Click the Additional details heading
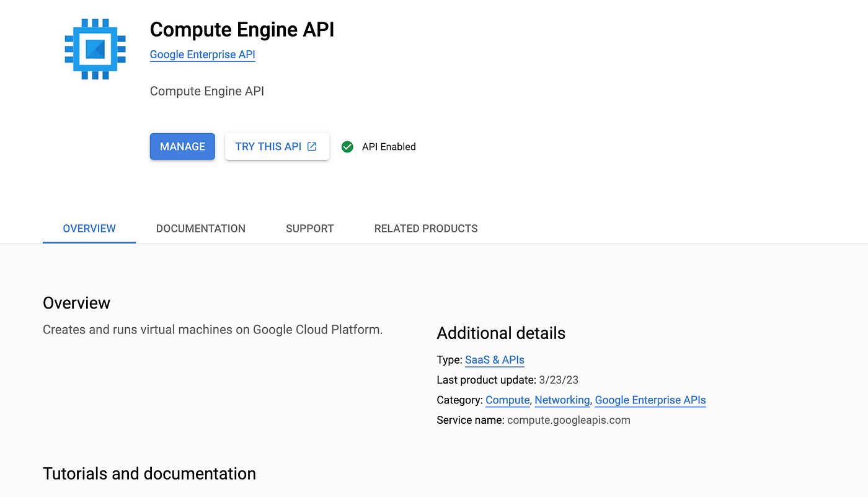This screenshot has height=497, width=868. point(501,333)
